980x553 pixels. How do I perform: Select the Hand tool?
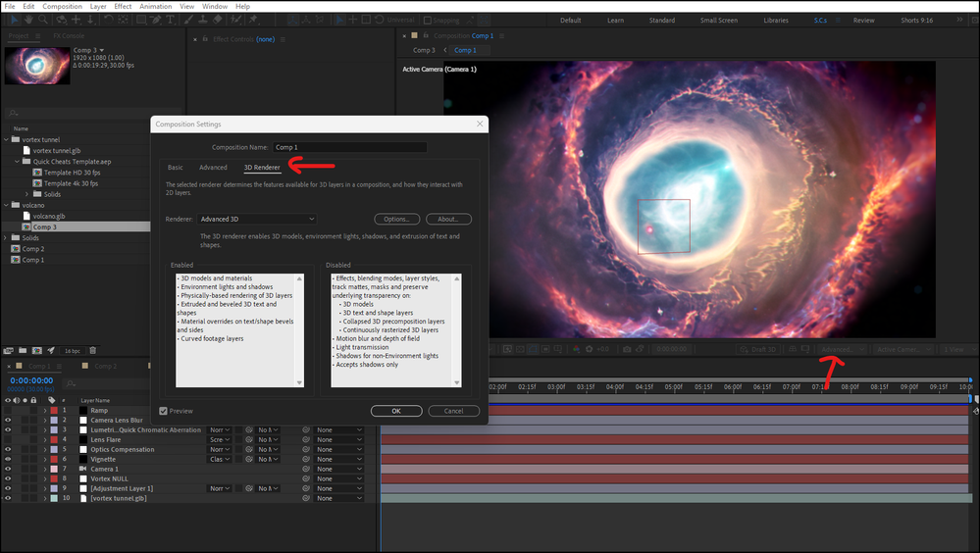pos(28,20)
